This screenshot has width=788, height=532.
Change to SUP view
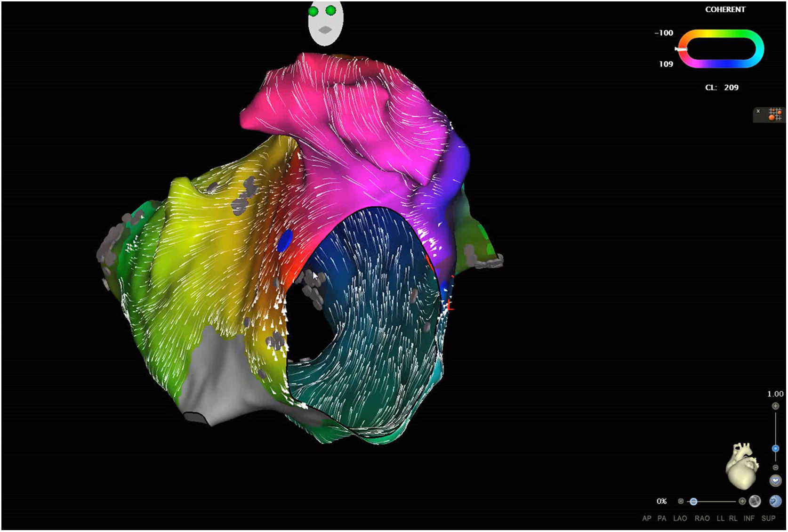click(x=768, y=518)
